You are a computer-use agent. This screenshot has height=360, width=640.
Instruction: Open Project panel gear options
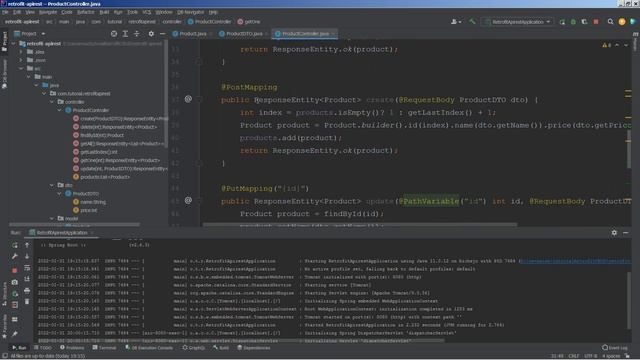151,34
